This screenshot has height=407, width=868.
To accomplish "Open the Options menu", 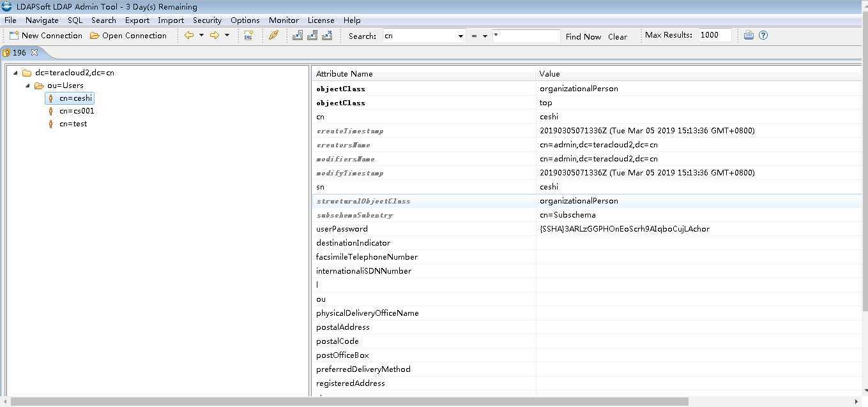I will coord(245,20).
